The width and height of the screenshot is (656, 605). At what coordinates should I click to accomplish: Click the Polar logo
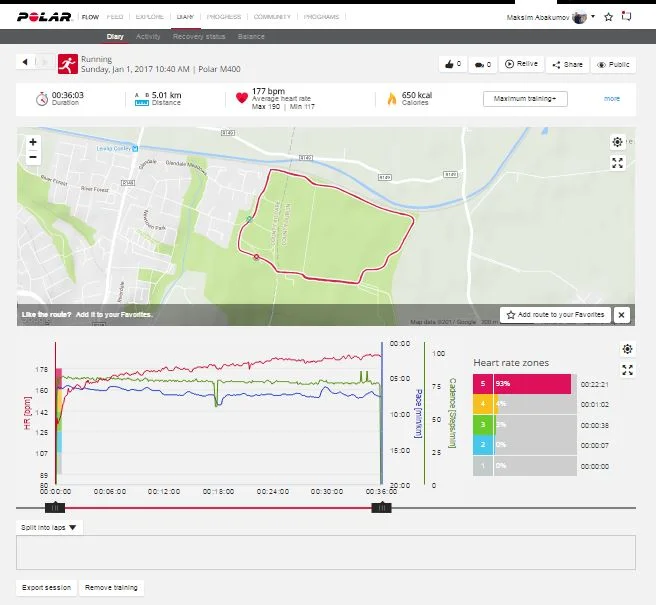point(45,17)
